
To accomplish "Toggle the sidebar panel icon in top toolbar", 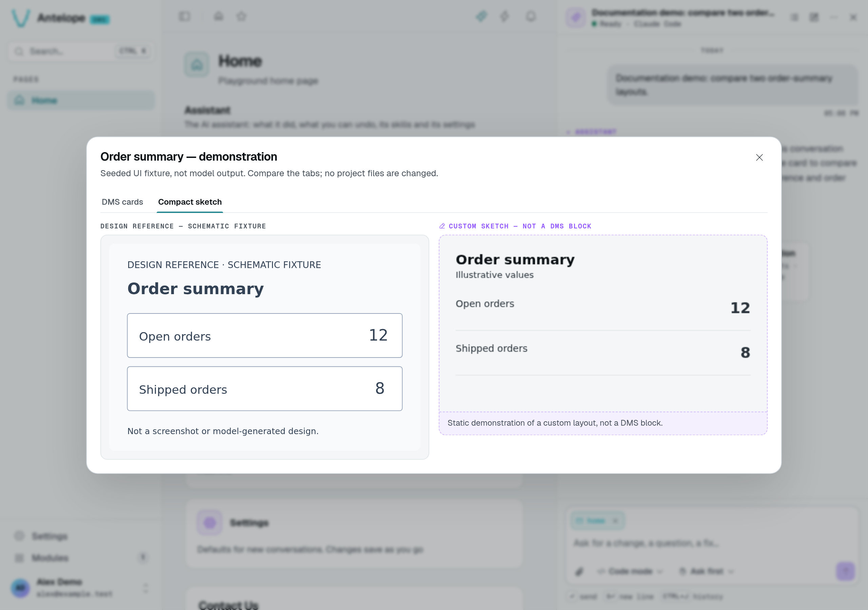I will coord(184,16).
